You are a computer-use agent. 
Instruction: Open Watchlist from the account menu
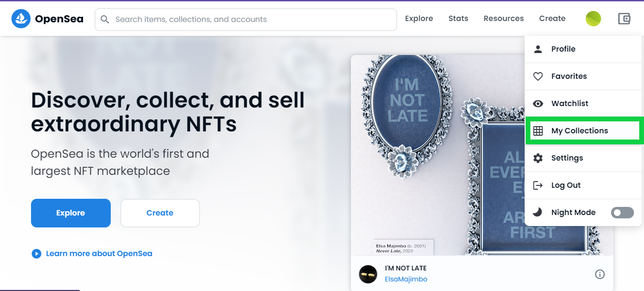[x=570, y=104]
